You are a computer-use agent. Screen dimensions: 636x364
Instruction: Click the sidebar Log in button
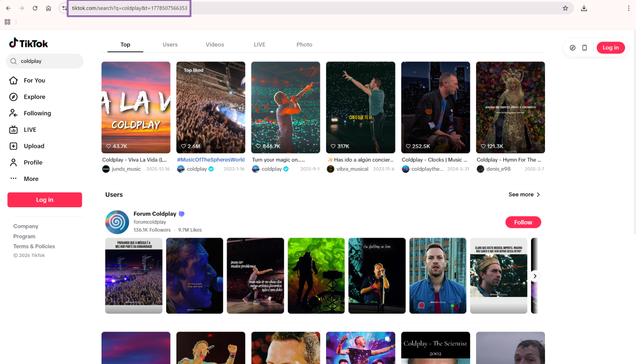coord(45,200)
